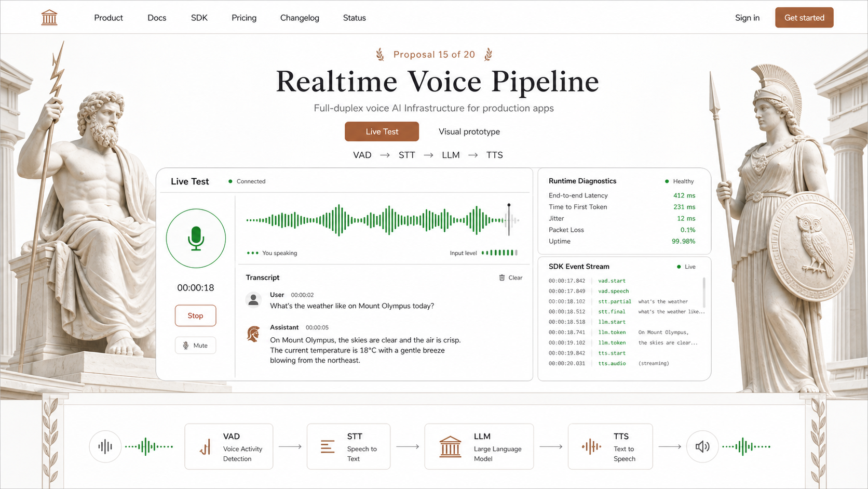Click the VAD bar chart icon
The width and height of the screenshot is (868, 489).
(x=206, y=446)
